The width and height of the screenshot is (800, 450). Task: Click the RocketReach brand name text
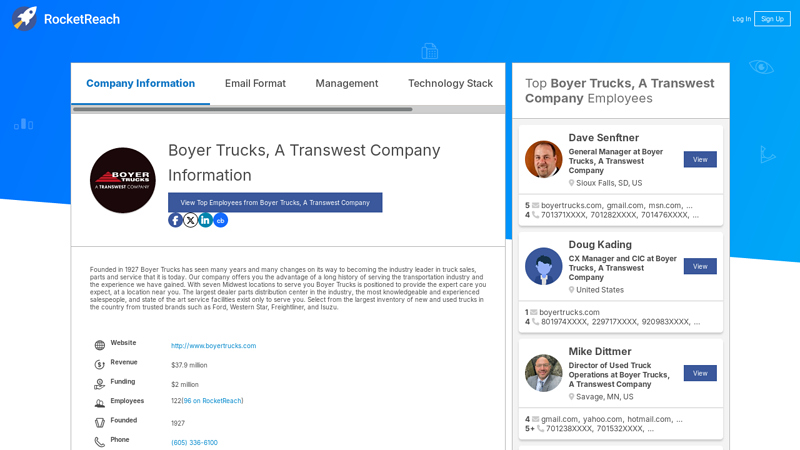point(82,19)
